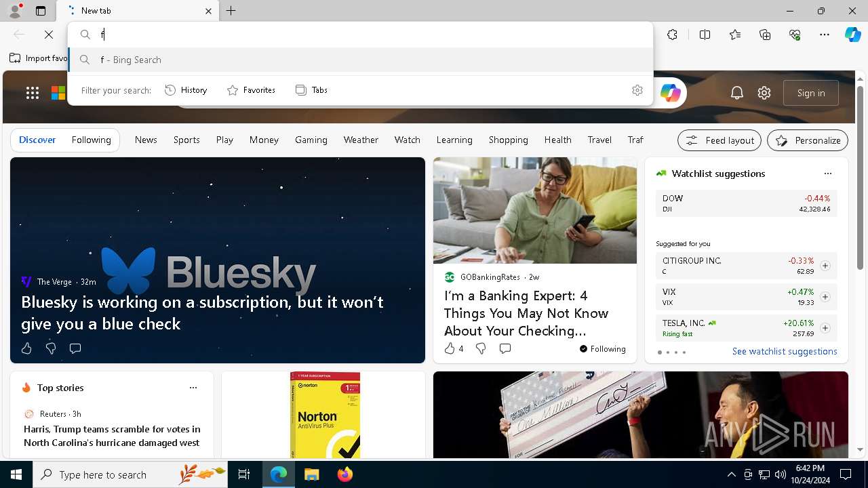Open the Extensions puzzle icon
The height and width of the screenshot is (488, 868).
click(x=672, y=35)
